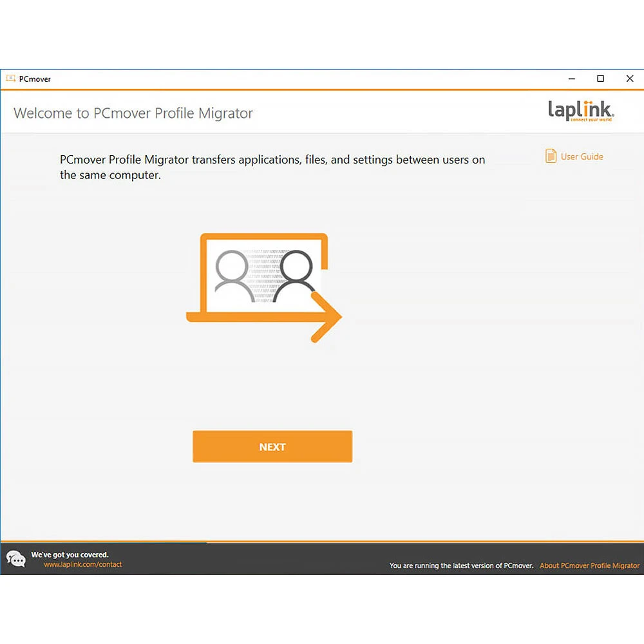Screen dimensions: 644x644
Task: Open About PCmover Profile Migrator link
Action: point(589,565)
